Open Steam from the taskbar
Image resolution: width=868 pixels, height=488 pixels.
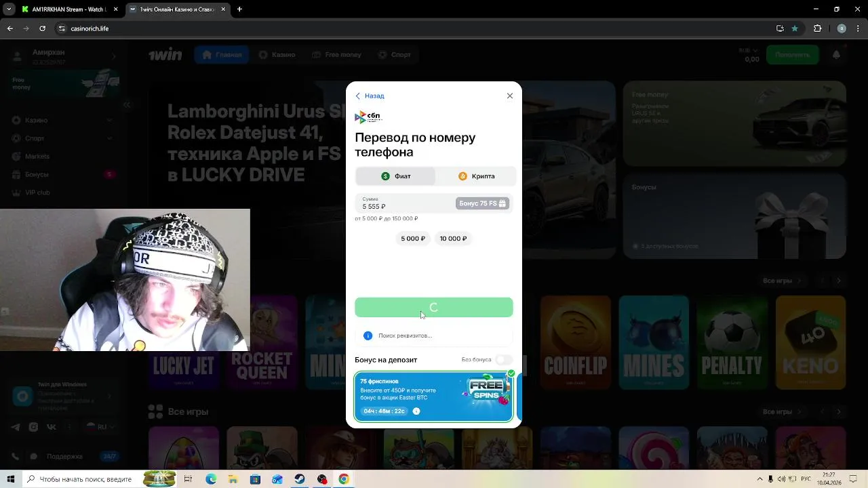click(299, 479)
